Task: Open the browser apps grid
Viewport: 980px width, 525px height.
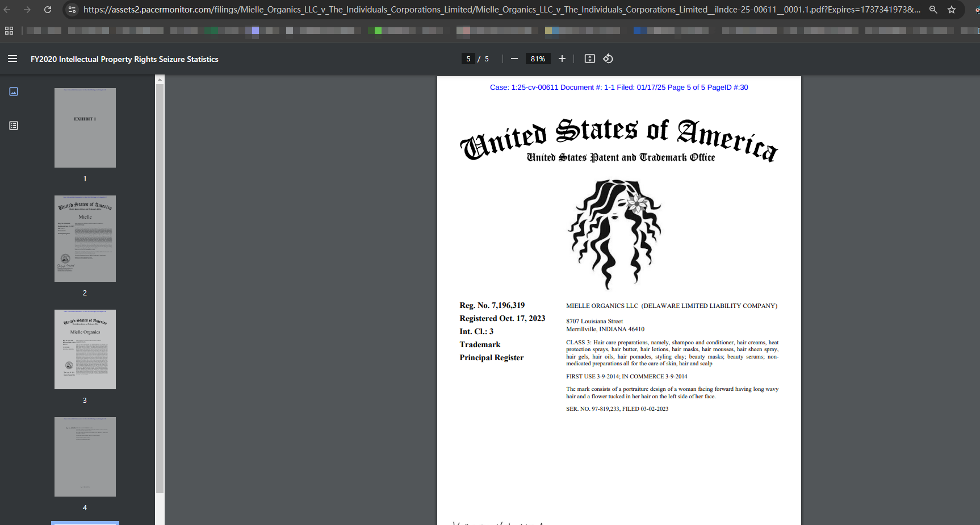Action: point(9,31)
